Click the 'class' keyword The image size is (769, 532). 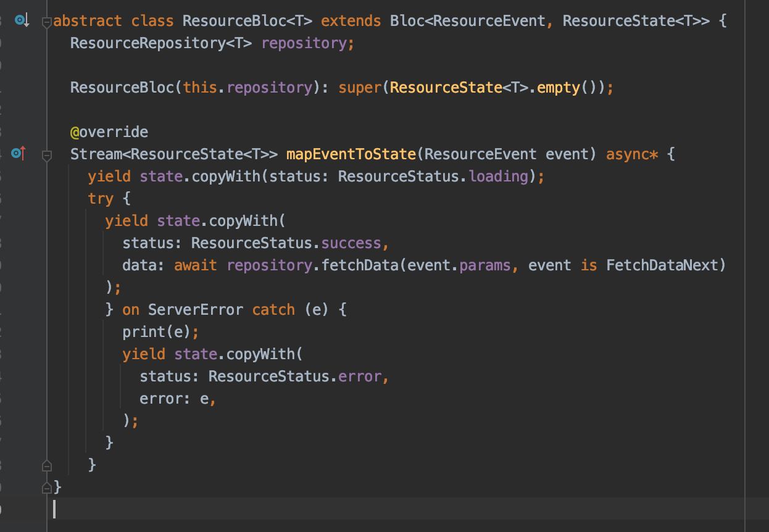coord(152,21)
